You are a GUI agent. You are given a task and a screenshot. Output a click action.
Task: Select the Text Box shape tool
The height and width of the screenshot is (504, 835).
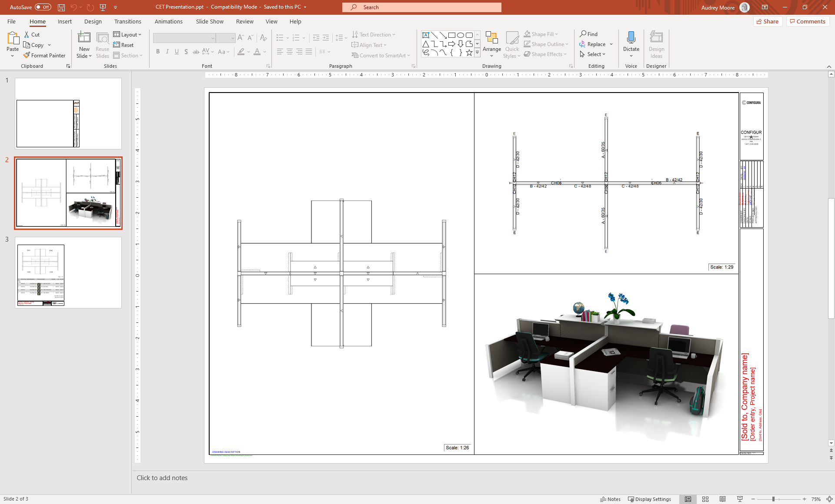pos(426,35)
